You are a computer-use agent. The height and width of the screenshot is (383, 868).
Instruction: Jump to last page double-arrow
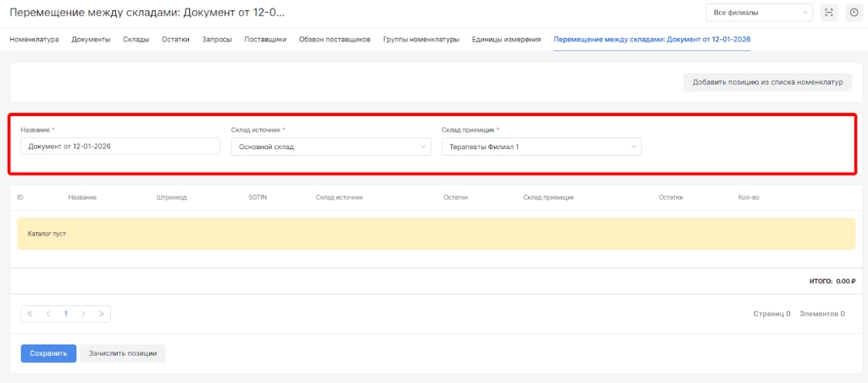tap(101, 314)
